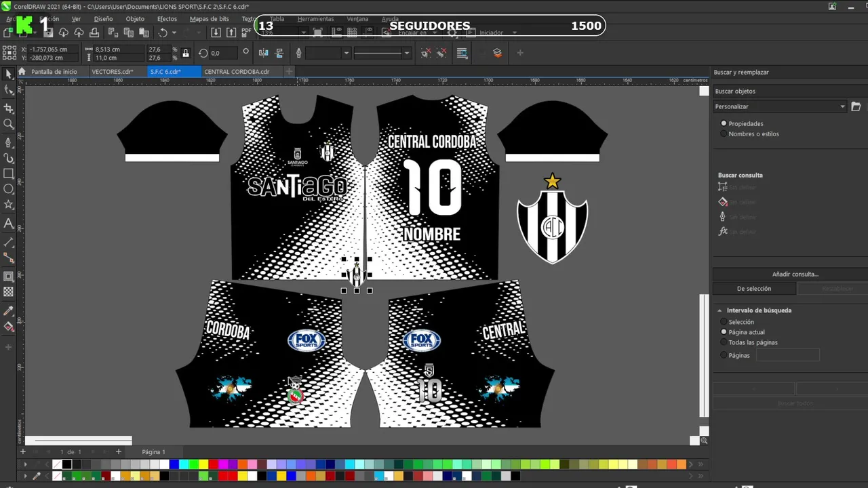Open the Undo history dropdown arrow
This screenshot has height=488, width=868.
[x=174, y=33]
